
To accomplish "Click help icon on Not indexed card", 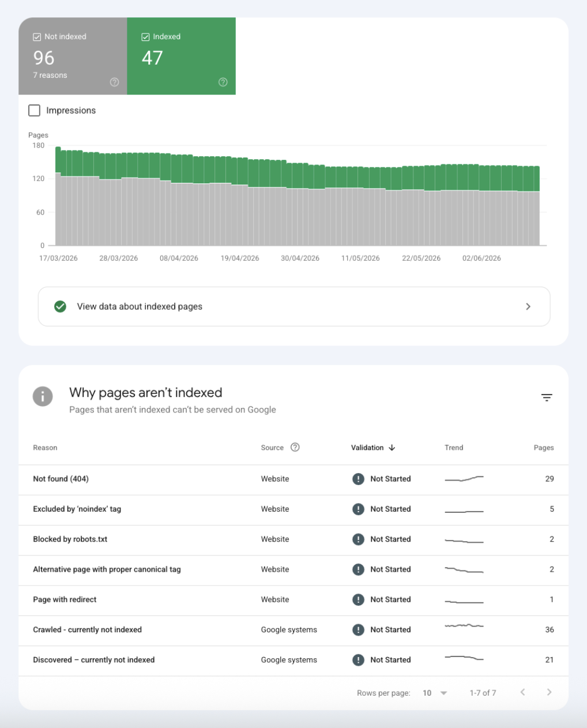I will [114, 82].
